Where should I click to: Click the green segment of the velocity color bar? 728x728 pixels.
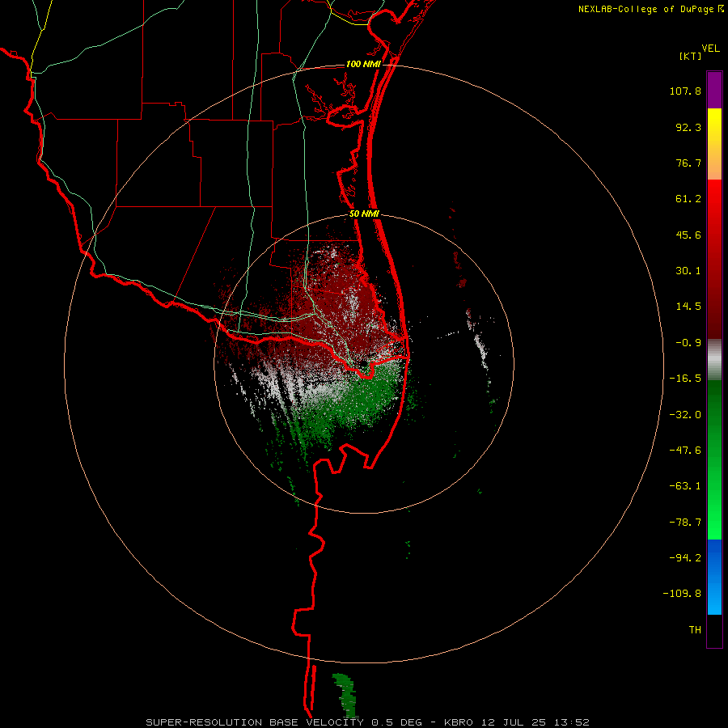pyautogui.click(x=714, y=459)
